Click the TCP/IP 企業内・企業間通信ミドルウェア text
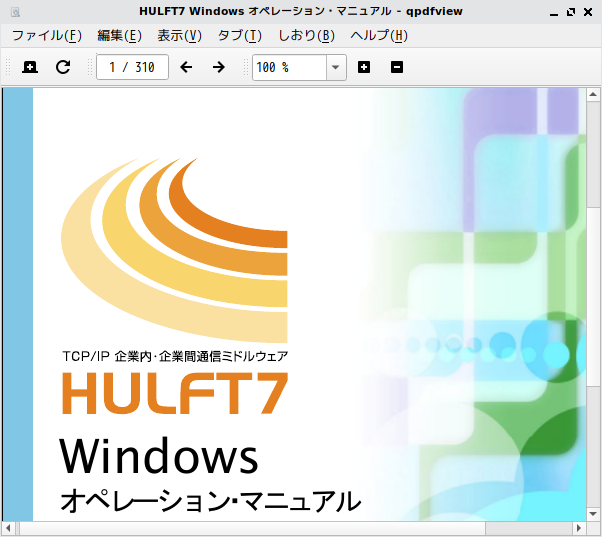The image size is (602, 537). (x=175, y=357)
